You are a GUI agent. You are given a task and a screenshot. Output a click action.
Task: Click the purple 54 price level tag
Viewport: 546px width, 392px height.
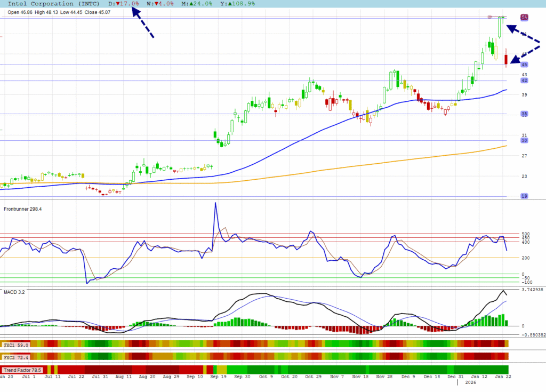(524, 18)
